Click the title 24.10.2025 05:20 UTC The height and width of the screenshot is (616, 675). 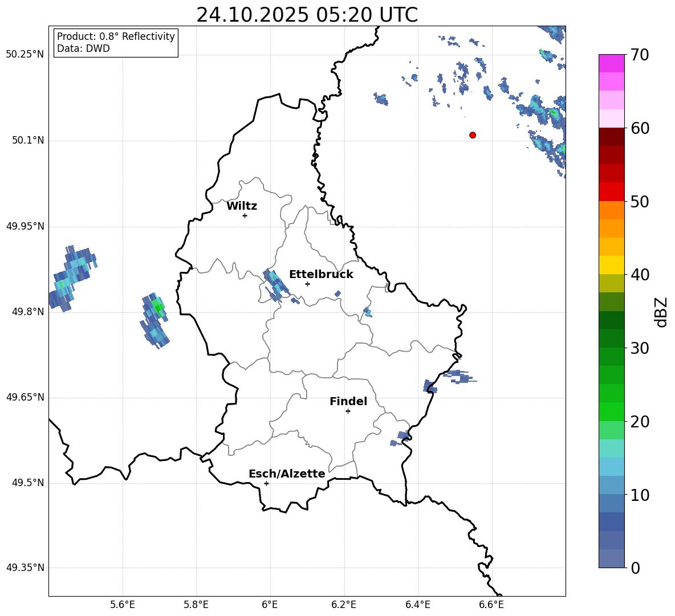coord(307,15)
